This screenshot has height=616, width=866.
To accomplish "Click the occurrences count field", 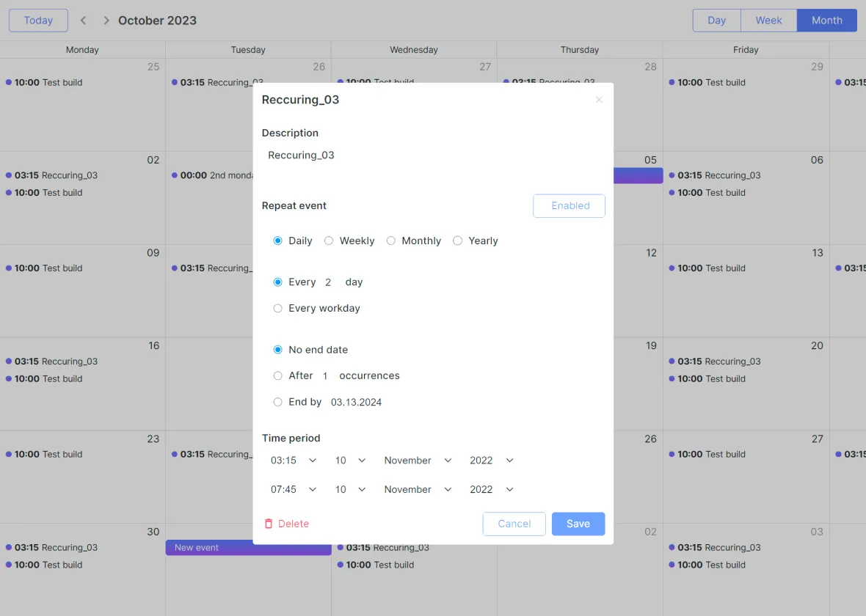I will point(325,376).
